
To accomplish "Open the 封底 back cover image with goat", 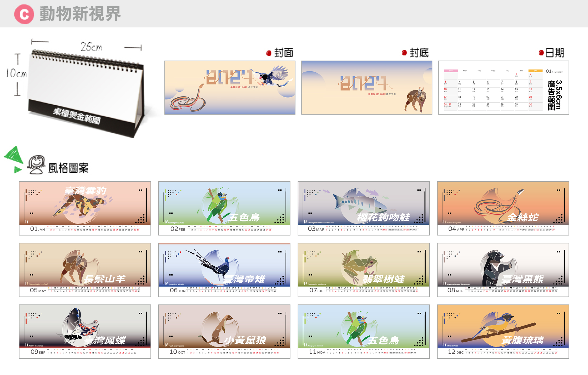I will coord(367,88).
